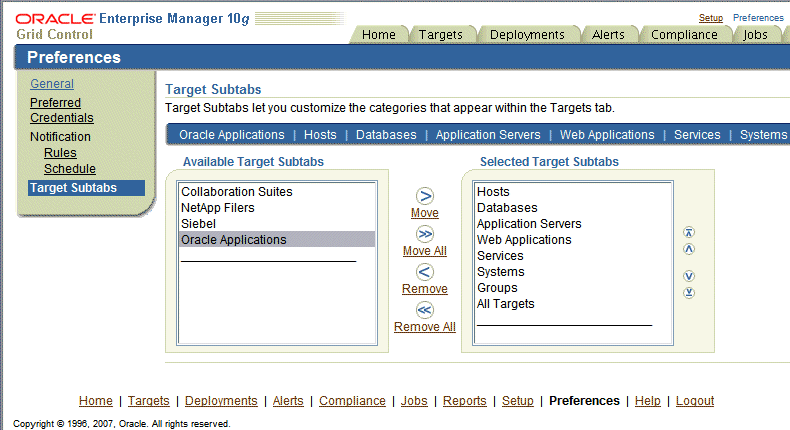Click the Move All double-arrow icon
This screenshot has height=430, width=790.
(x=425, y=234)
